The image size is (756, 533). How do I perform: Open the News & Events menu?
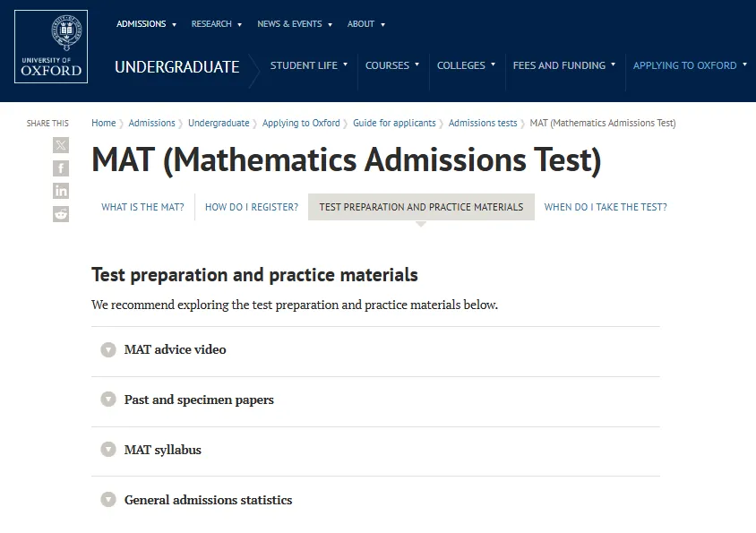(x=295, y=23)
